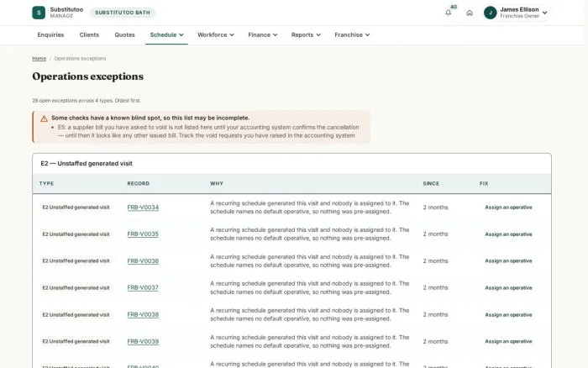Go to Quotes tab
Image resolution: width=588 pixels, height=368 pixels.
pyautogui.click(x=124, y=35)
